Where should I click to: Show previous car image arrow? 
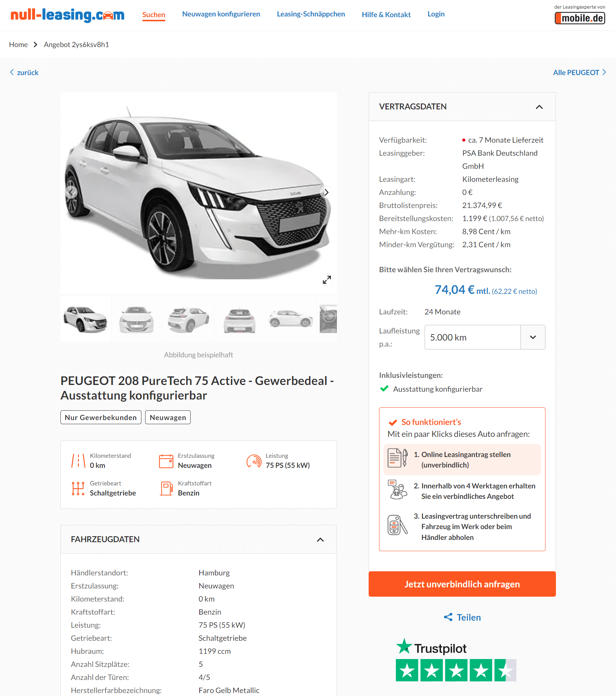tap(71, 192)
